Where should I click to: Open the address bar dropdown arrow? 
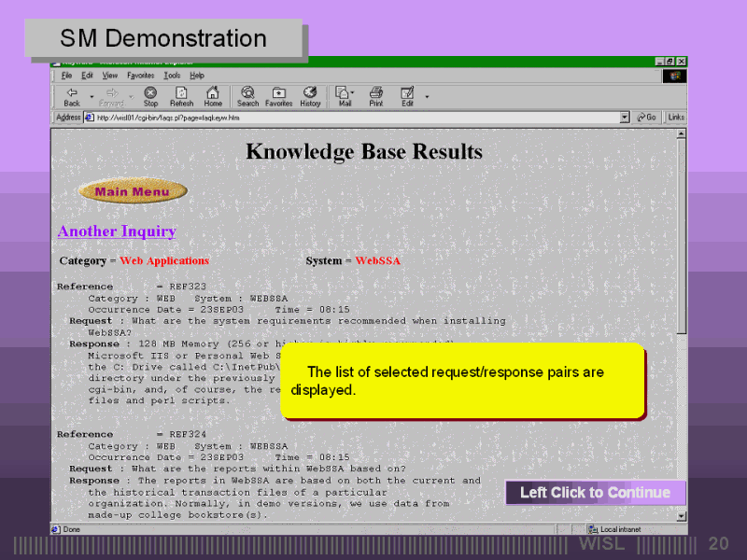pyautogui.click(x=625, y=118)
